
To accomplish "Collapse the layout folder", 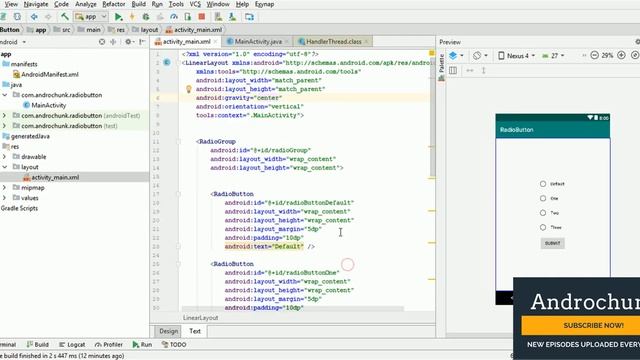I will click(5, 167).
